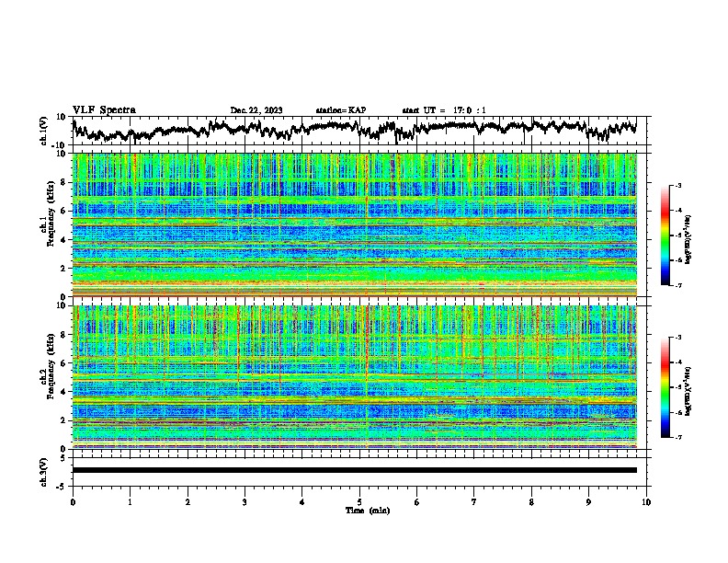Viewport: 728px width, 563px height.
Task: Click the time axis tick label "8"
Action: [x=531, y=502]
